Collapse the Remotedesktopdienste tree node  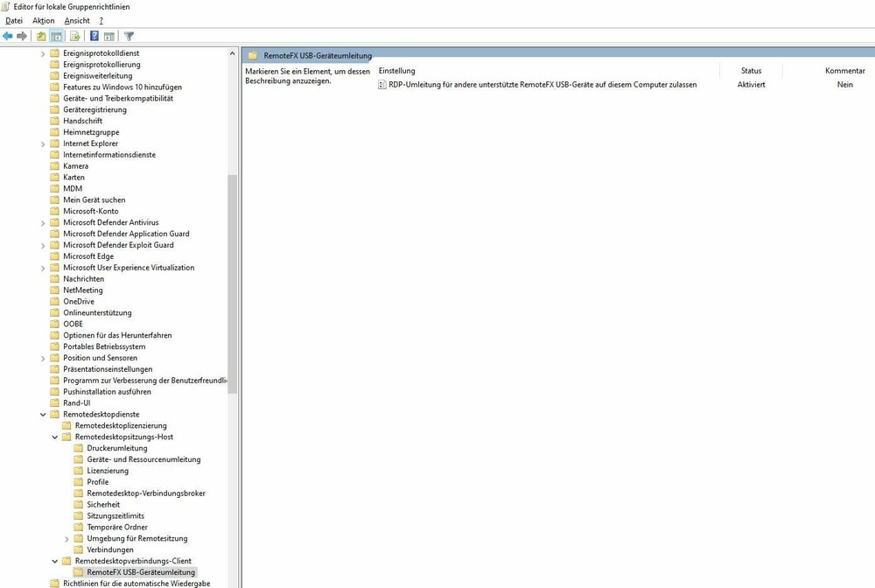(x=43, y=415)
